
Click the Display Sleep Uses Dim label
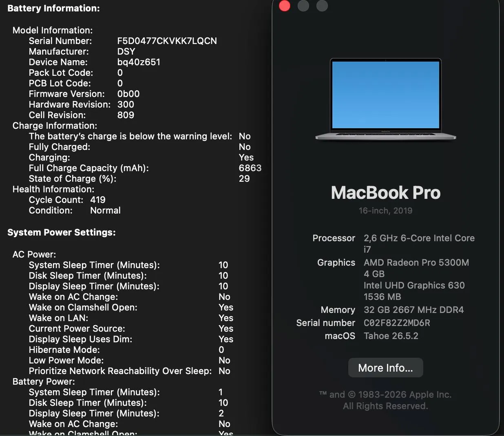coord(80,339)
